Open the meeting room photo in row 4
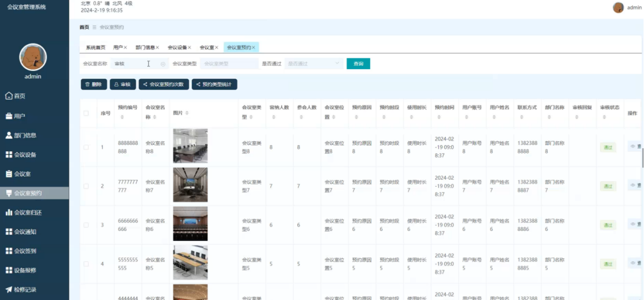644x300 pixels. (190, 263)
